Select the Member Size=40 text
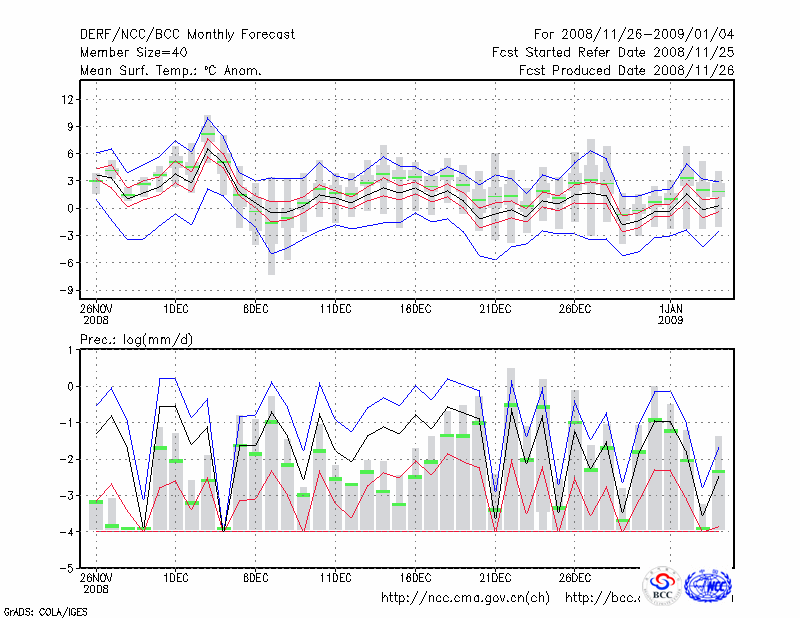This screenshot has height=618, width=800. [131, 52]
